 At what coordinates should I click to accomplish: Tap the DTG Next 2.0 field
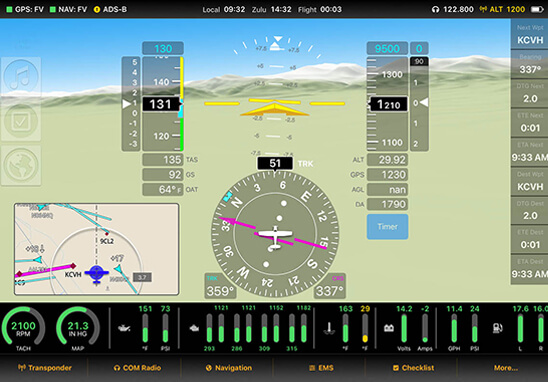pyautogui.click(x=530, y=93)
